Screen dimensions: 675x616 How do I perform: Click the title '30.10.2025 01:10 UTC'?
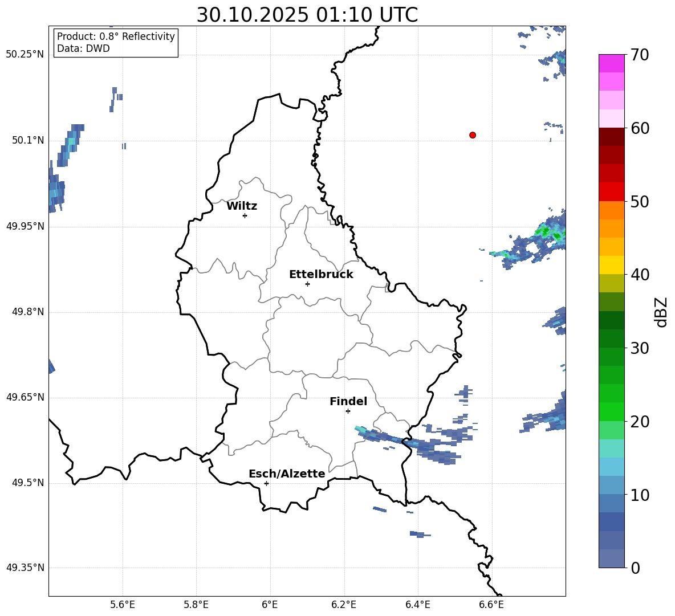point(307,15)
